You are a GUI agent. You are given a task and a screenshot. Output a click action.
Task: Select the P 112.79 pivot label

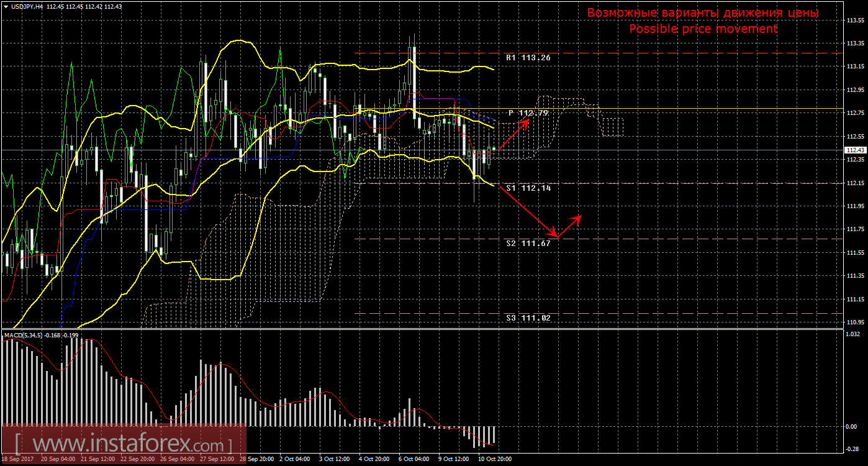click(528, 113)
